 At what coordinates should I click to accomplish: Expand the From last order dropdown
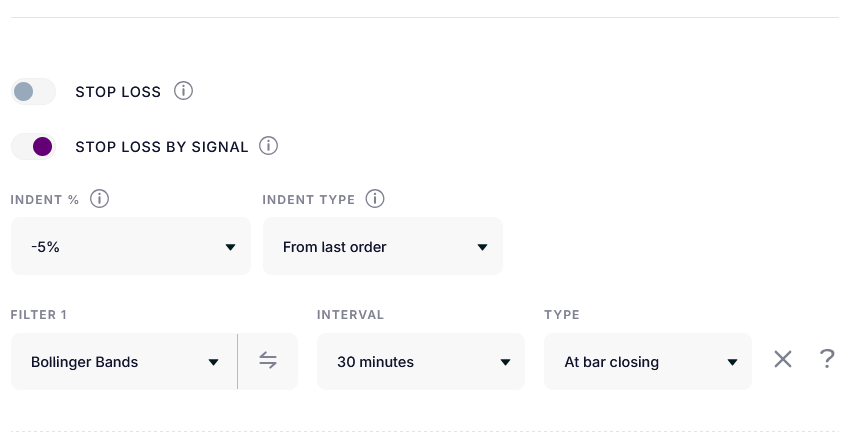tap(383, 246)
